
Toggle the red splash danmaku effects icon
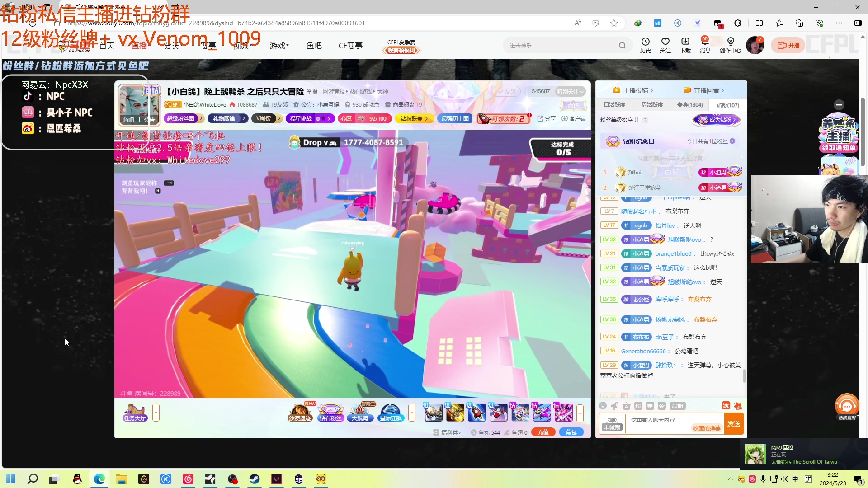pyautogui.click(x=738, y=406)
